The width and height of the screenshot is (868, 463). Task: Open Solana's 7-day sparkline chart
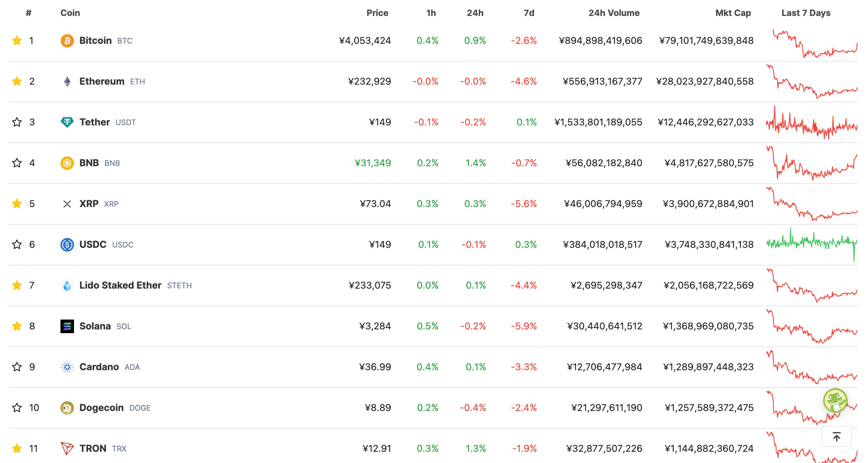tap(812, 326)
